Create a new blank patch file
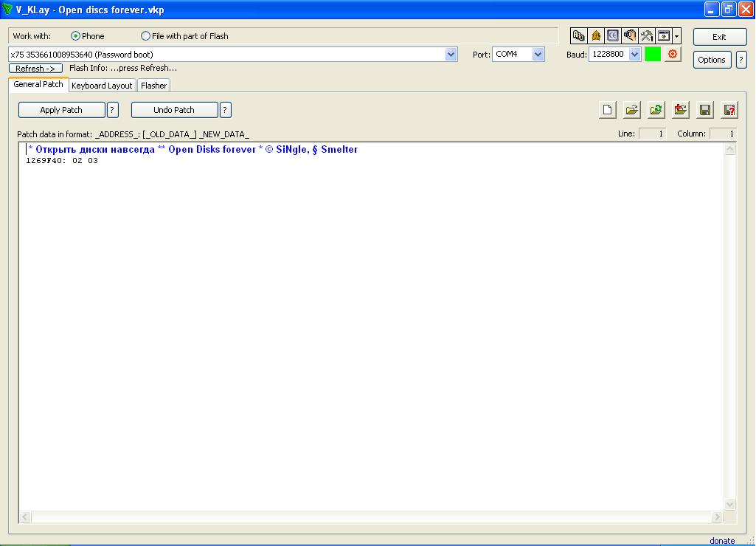This screenshot has width=756, height=546. [x=608, y=110]
